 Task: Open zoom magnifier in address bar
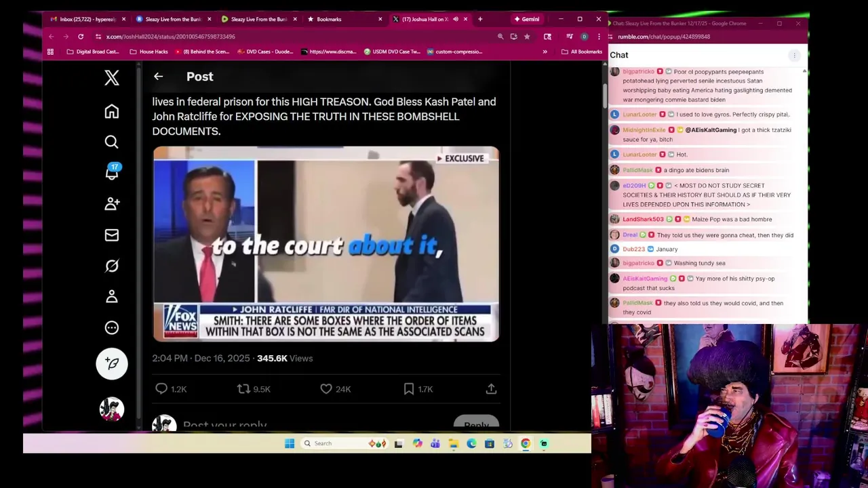tap(500, 37)
